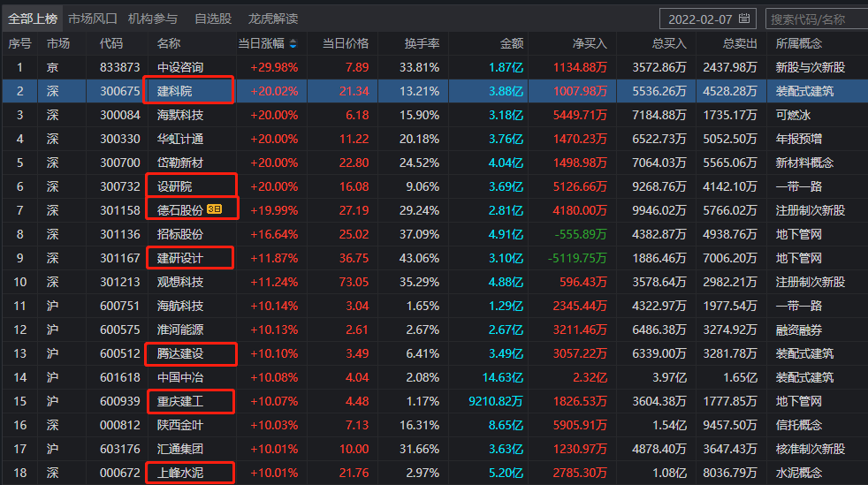Switch to the 全部上榜 tab
Image resolution: width=868 pixels, height=485 pixels.
coord(33,19)
